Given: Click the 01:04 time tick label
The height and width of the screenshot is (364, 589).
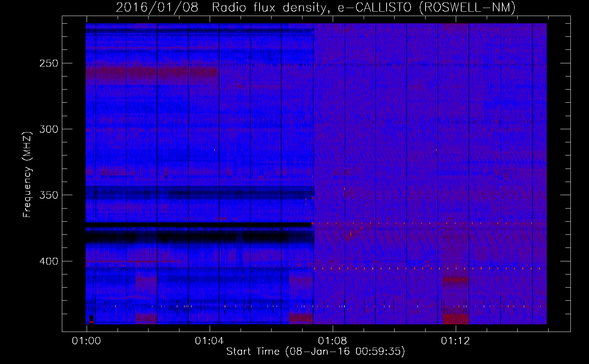Looking at the screenshot, I should click(209, 341).
